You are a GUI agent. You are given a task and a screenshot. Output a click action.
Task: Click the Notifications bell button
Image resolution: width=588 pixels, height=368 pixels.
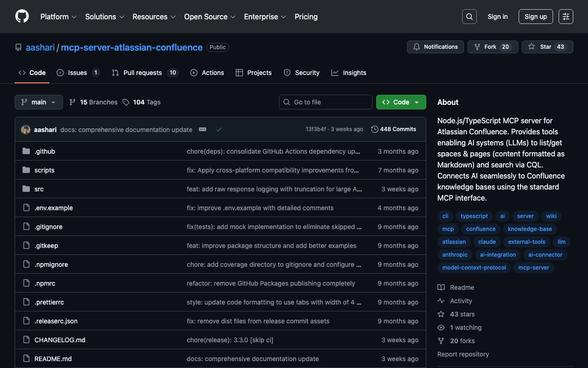coord(435,47)
